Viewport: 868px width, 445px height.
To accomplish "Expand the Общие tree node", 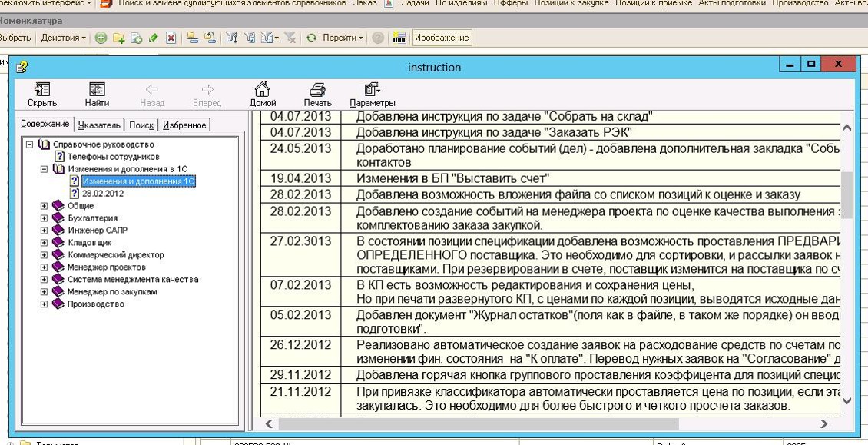I will pyautogui.click(x=45, y=206).
